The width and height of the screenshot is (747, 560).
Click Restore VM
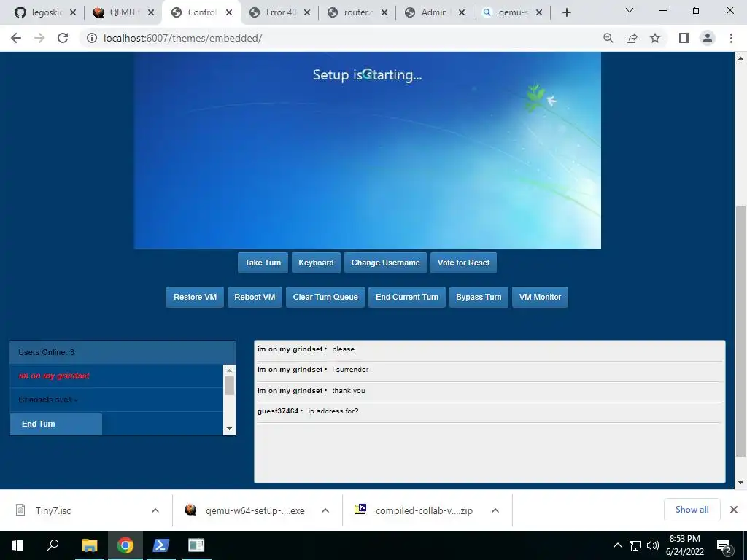(x=195, y=297)
